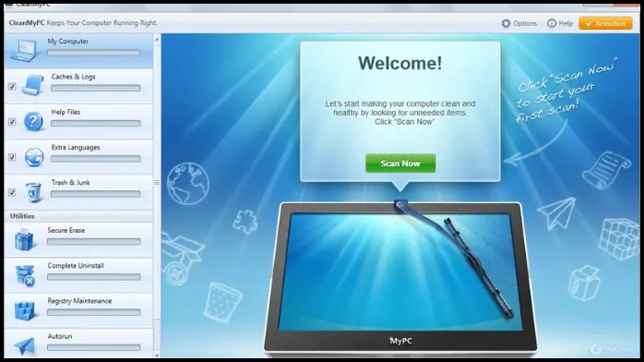Click the Trash & Junk progress bar
This screenshot has height=362, width=644.
96,194
